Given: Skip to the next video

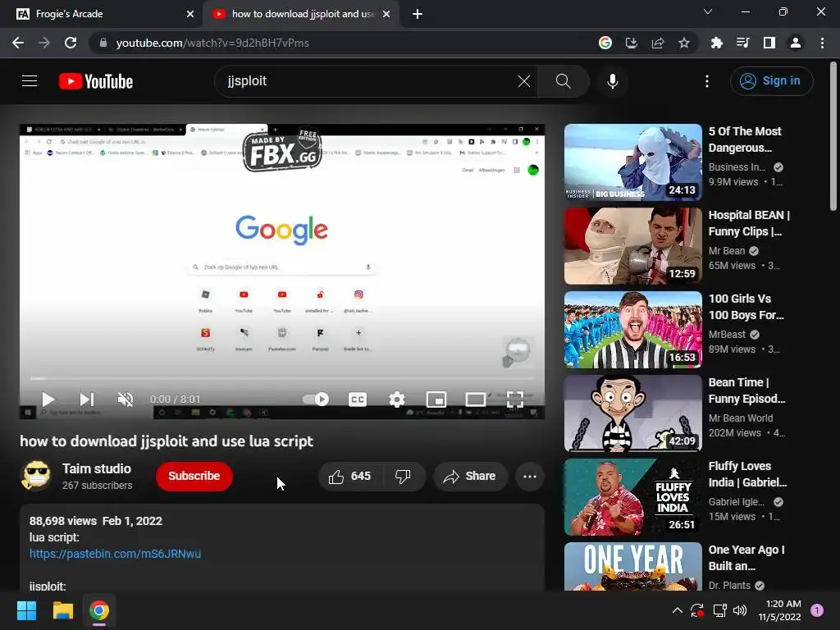Looking at the screenshot, I should pyautogui.click(x=87, y=399).
